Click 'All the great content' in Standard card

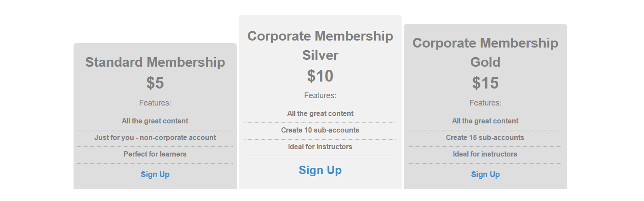[x=155, y=121]
